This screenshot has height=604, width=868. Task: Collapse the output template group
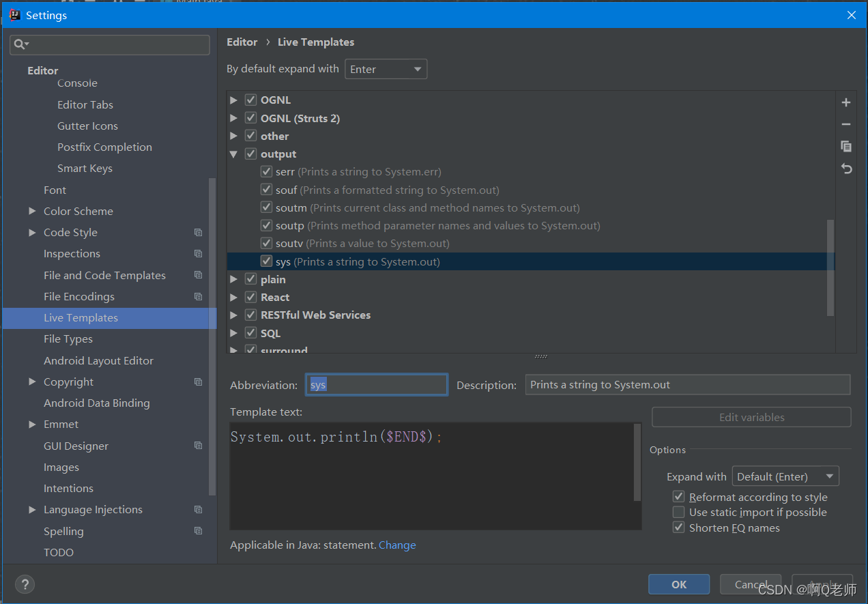(x=233, y=154)
